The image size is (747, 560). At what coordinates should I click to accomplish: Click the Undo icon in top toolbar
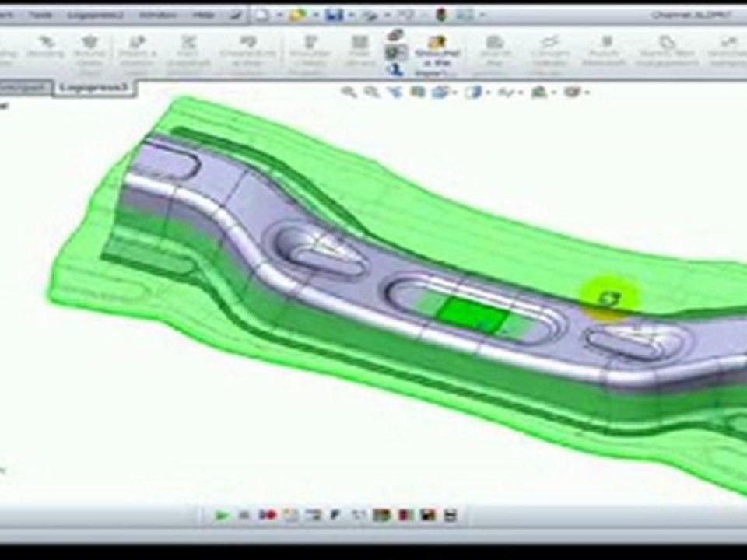click(x=405, y=16)
